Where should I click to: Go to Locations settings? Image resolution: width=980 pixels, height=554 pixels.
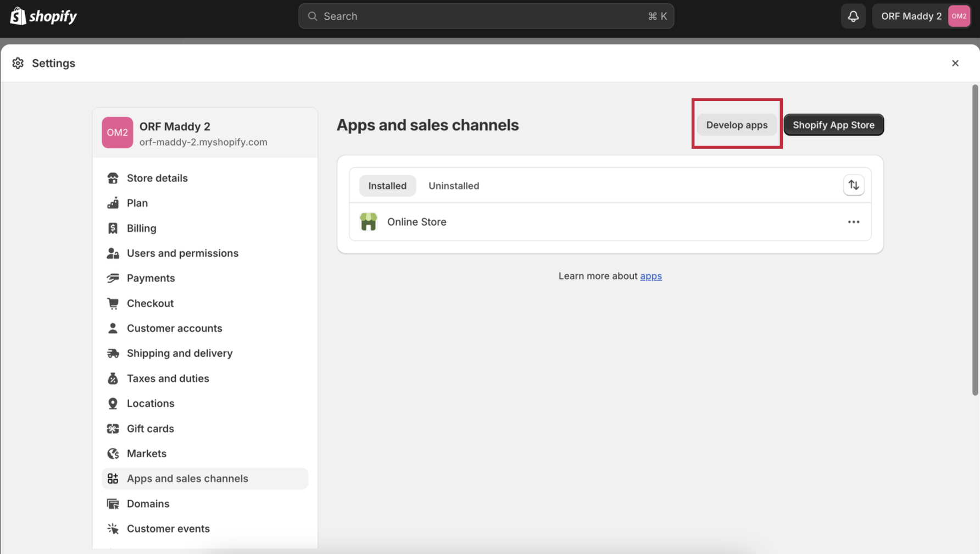[x=205, y=403]
